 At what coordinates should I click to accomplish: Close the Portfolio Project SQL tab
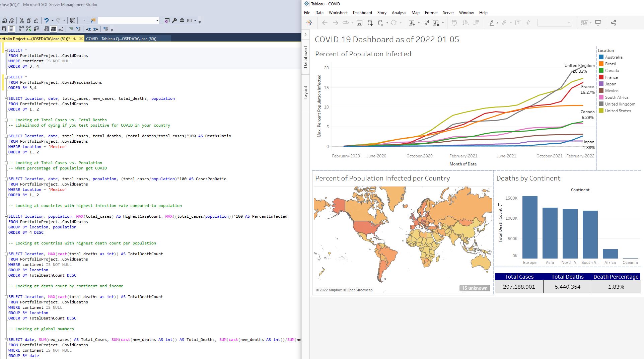81,39
